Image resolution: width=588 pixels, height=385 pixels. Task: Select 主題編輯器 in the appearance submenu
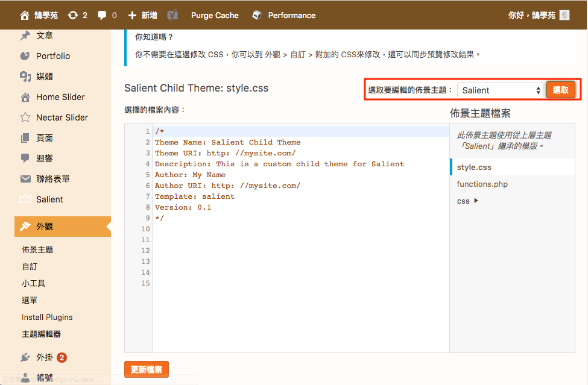click(x=41, y=334)
